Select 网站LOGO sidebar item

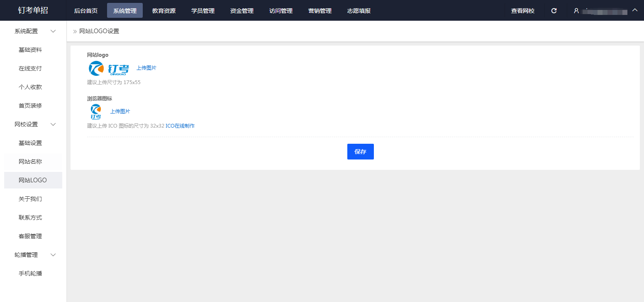33,180
